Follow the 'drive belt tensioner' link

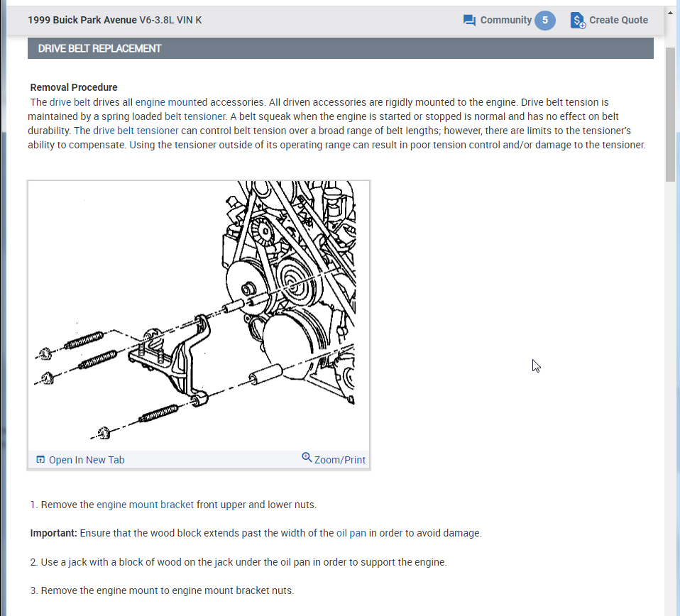(x=136, y=131)
